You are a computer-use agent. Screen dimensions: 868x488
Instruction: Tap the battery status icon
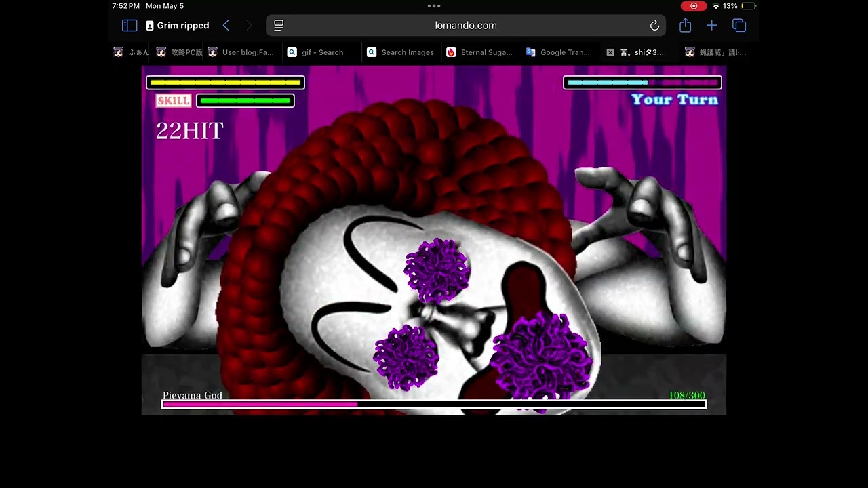(x=748, y=6)
